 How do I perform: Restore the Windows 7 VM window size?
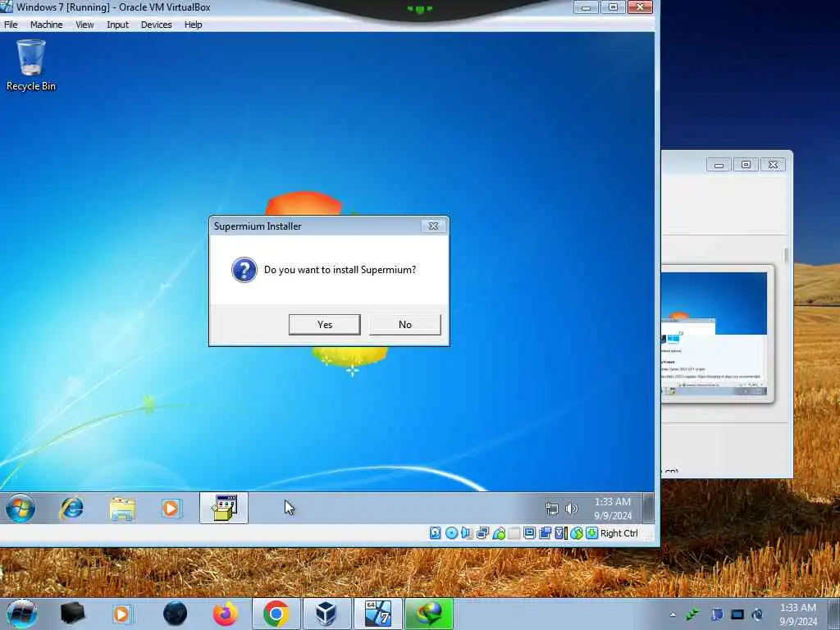coord(613,7)
